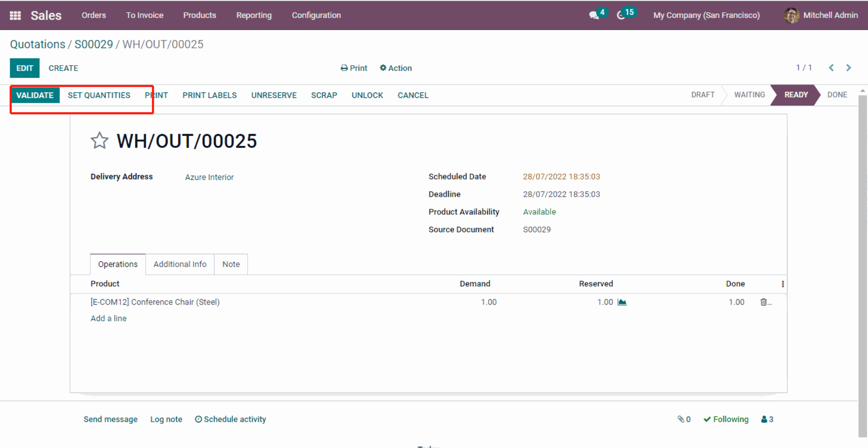Show the followers list icon

(x=767, y=419)
